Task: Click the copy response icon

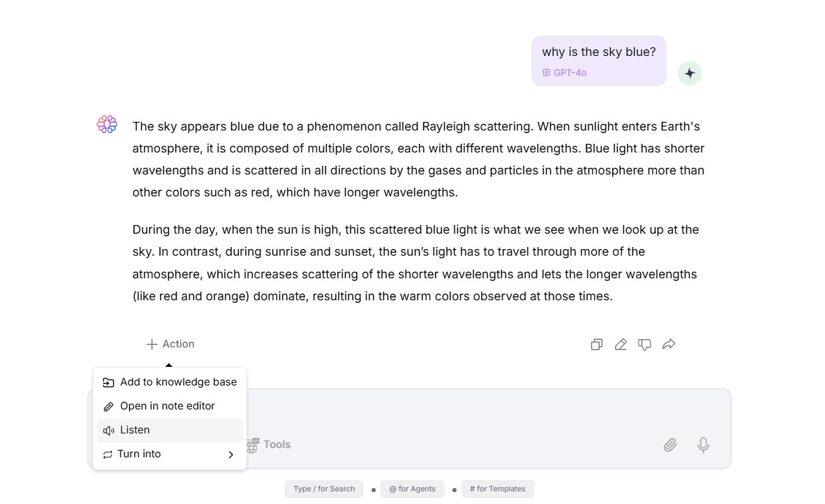Action: pyautogui.click(x=597, y=344)
